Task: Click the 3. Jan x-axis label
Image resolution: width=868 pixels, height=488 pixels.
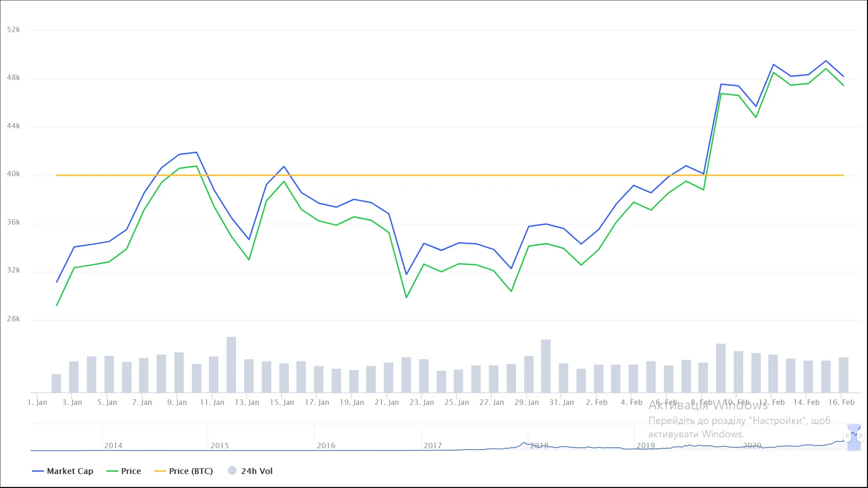Action: 72,402
